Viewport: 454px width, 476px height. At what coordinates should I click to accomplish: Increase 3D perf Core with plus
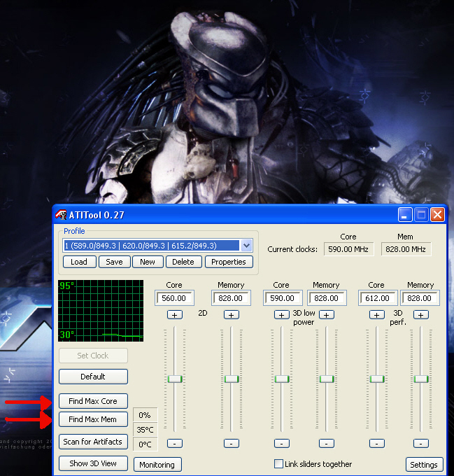377,315
